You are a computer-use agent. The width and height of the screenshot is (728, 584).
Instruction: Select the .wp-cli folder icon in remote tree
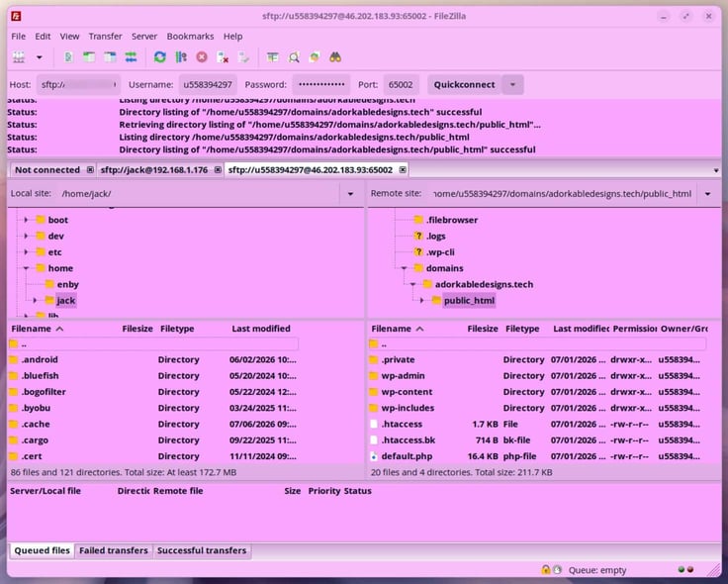pyautogui.click(x=418, y=252)
